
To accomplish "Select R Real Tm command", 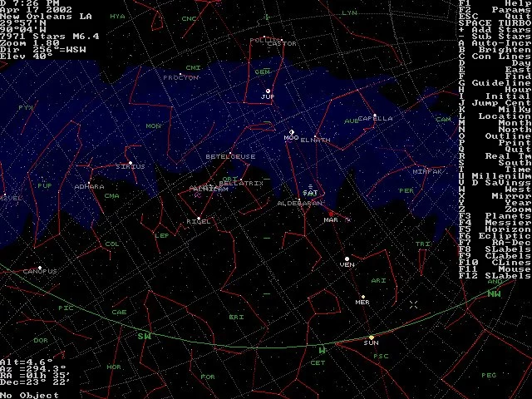I will coord(495,156).
